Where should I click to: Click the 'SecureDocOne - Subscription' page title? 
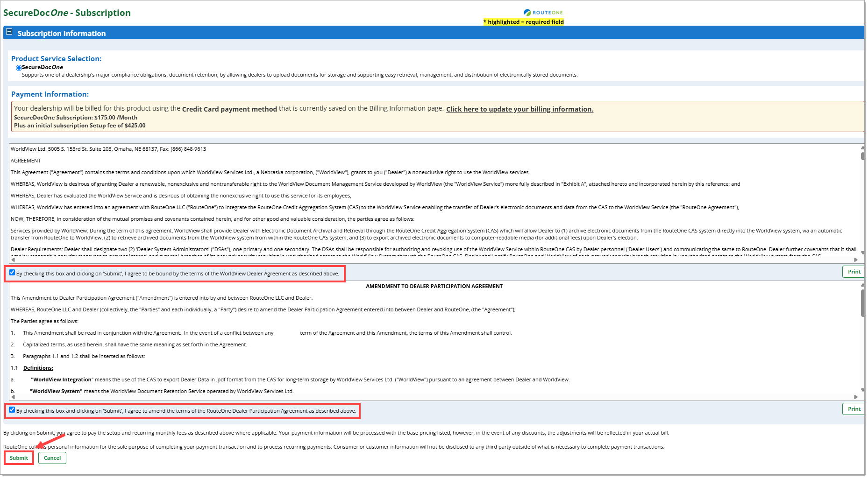tap(67, 13)
